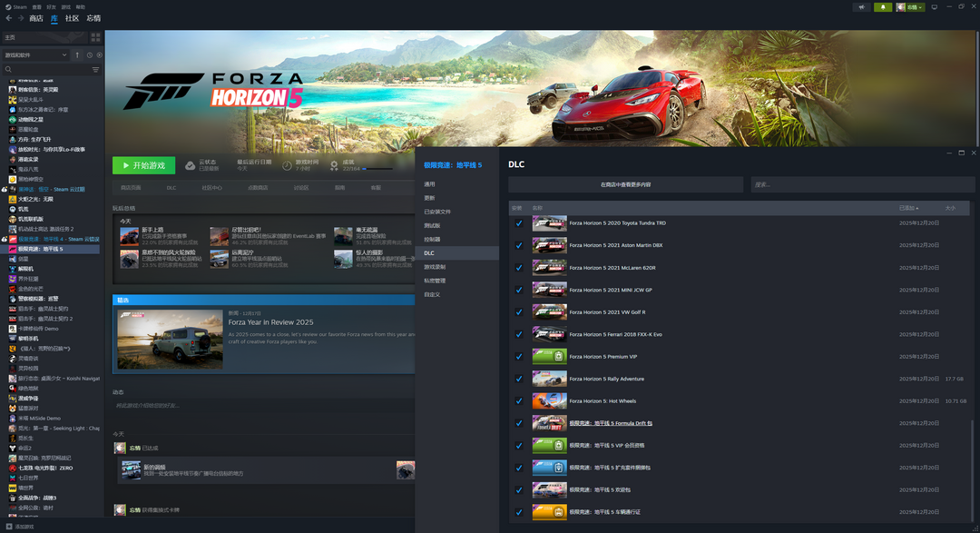Sort DLC list by 已添加 column
Screen dimensions: 980x533
pos(907,208)
